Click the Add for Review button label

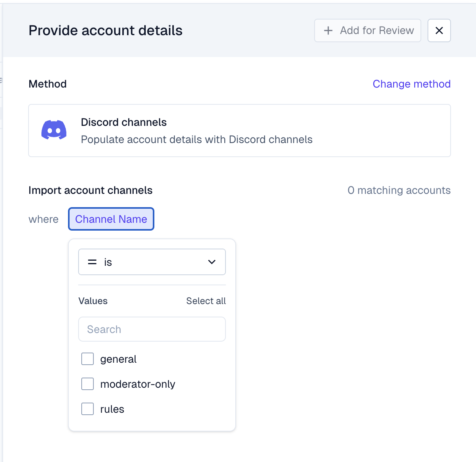[x=377, y=30]
